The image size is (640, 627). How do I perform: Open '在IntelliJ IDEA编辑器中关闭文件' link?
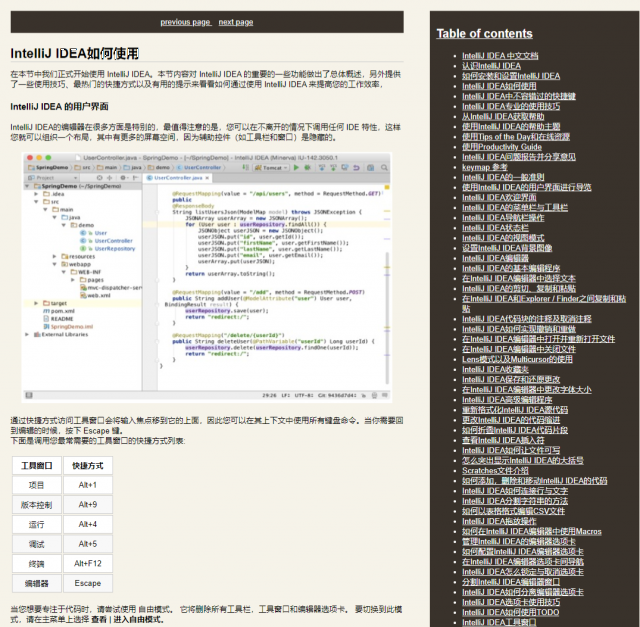(x=519, y=349)
